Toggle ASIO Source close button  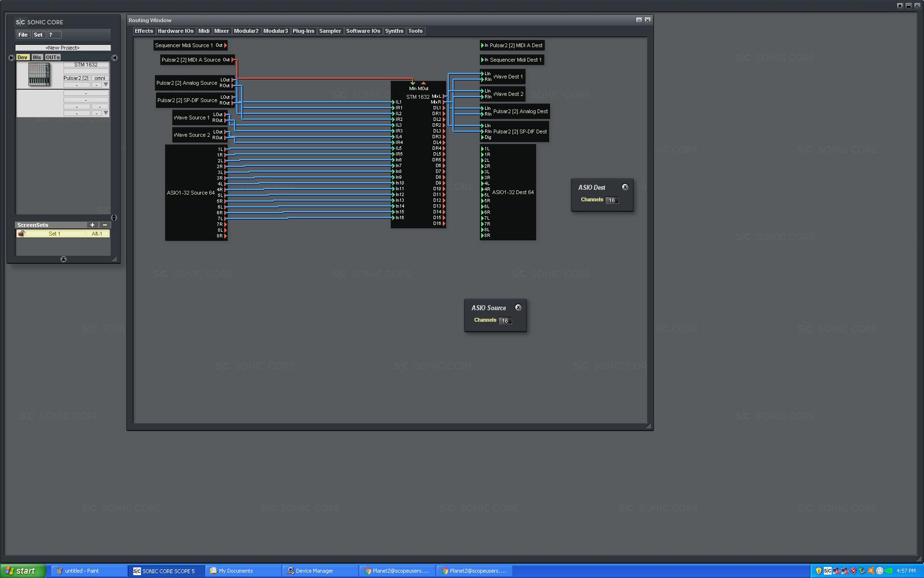(518, 307)
